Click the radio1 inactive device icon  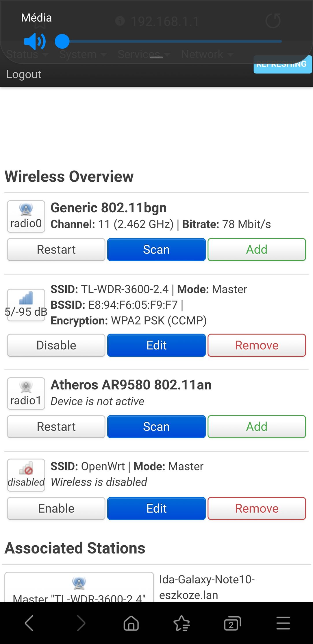26,387
